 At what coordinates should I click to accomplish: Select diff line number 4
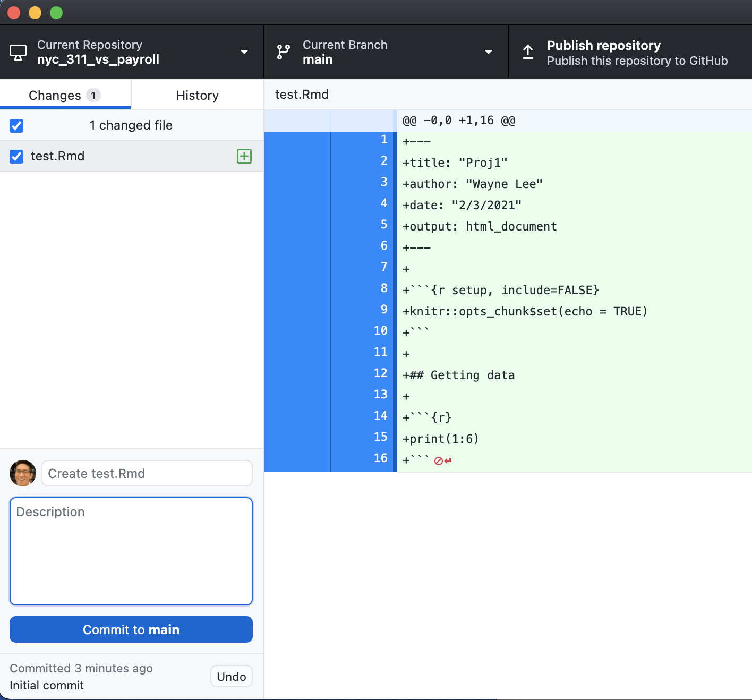pyautogui.click(x=384, y=203)
